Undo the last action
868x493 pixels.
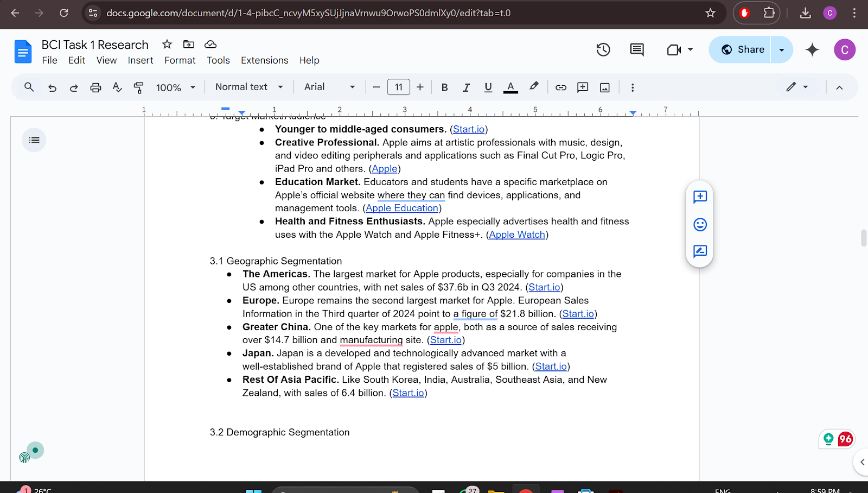[52, 87]
